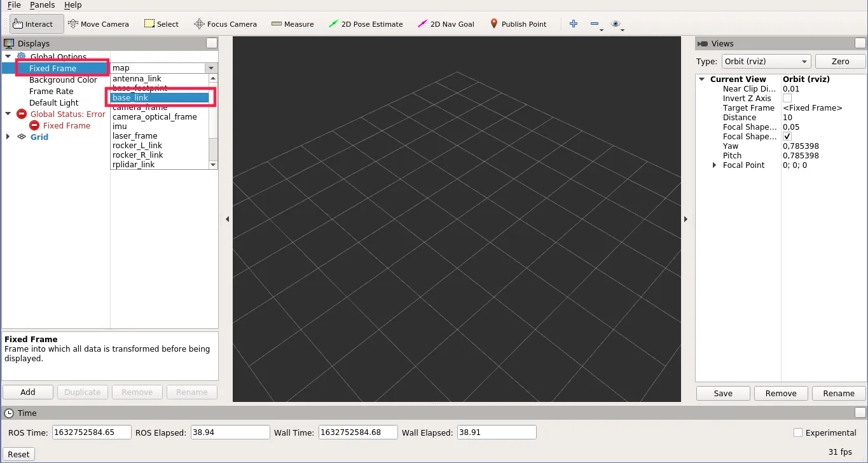This screenshot has width=868, height=463.
Task: Expand the Grid display item
Action: pyautogui.click(x=8, y=137)
